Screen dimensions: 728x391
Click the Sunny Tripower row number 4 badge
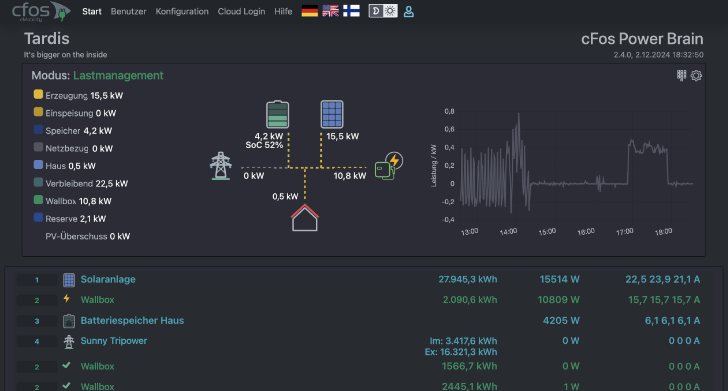tap(37, 342)
